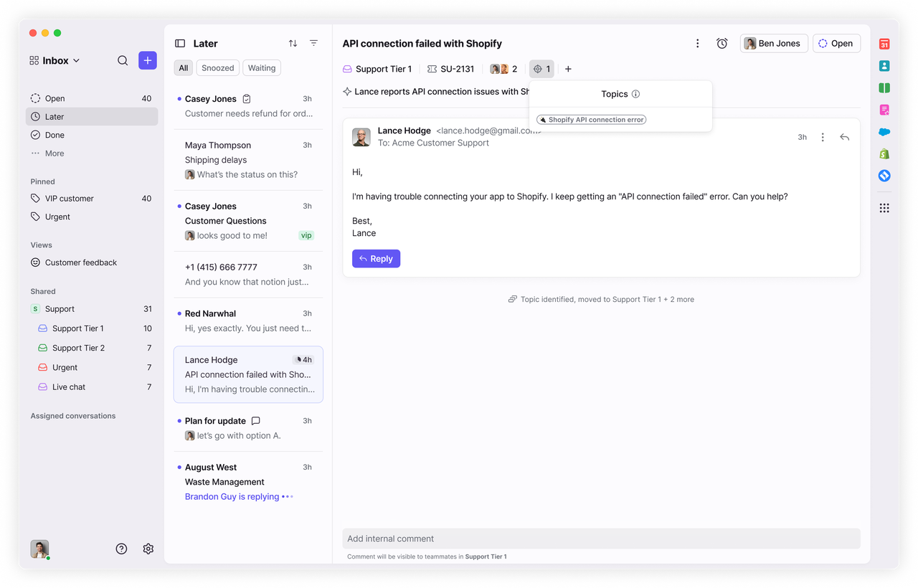Viewport: 918px width, 588px height.
Task: Click the sort icon in the Later panel
Action: (x=293, y=43)
